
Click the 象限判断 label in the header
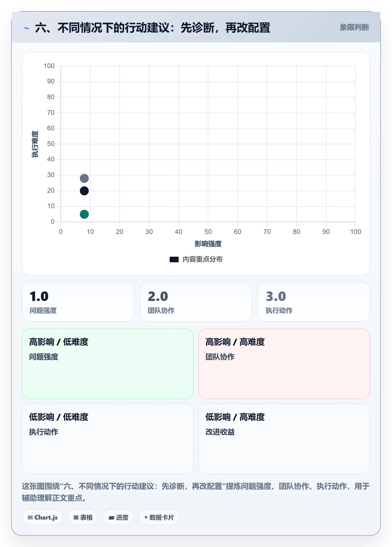[354, 27]
